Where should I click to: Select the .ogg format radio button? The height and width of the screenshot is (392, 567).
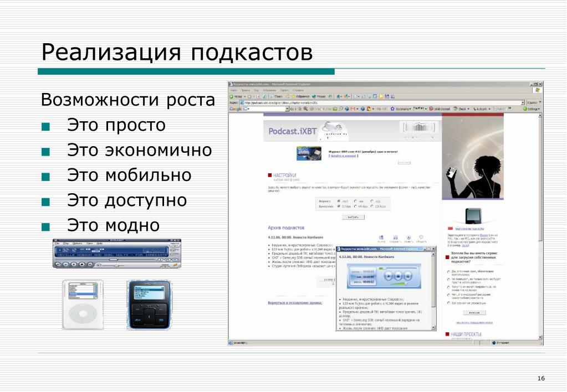tap(372, 201)
